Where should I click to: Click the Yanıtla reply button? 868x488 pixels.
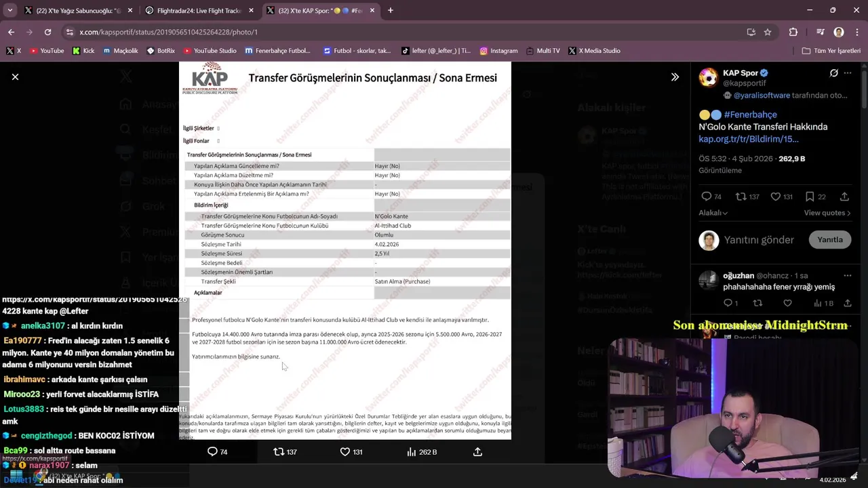point(830,240)
